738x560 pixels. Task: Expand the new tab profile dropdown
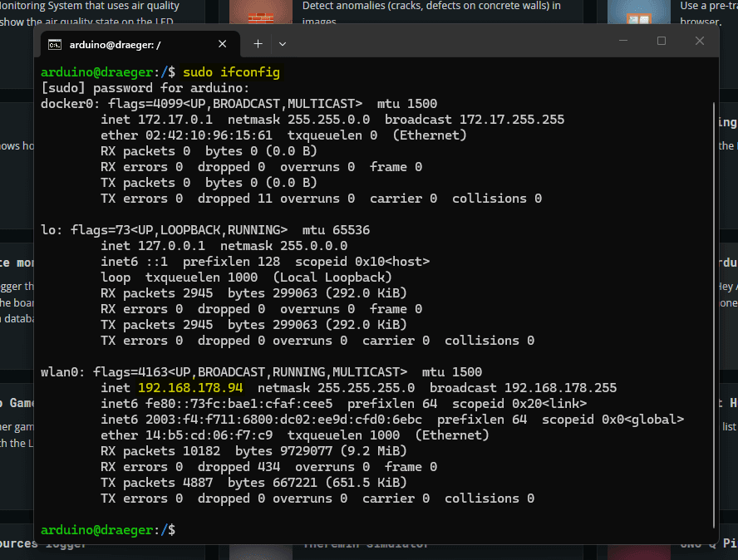pyautogui.click(x=283, y=43)
